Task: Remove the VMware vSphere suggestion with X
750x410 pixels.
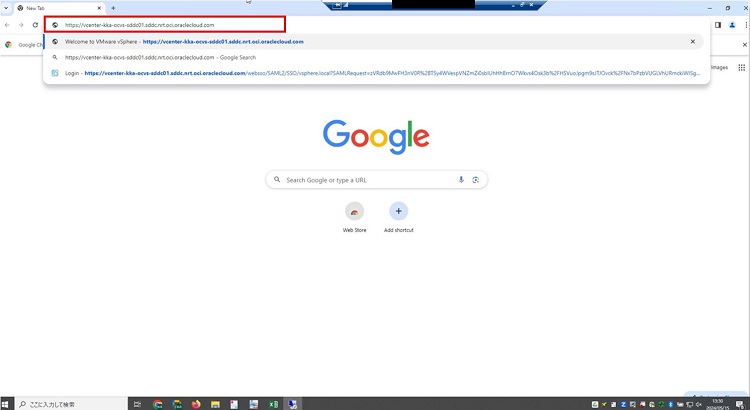Action: [693, 42]
